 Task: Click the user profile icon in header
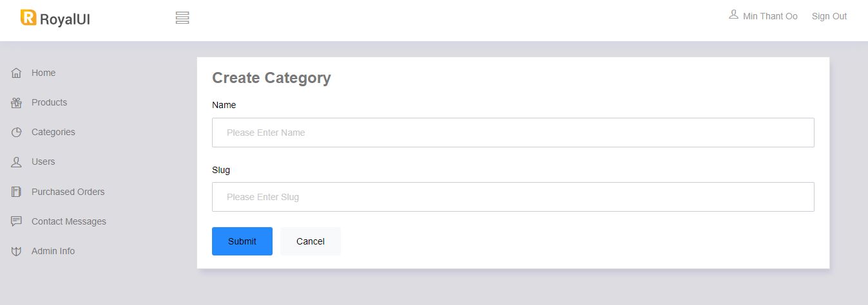[x=733, y=15]
